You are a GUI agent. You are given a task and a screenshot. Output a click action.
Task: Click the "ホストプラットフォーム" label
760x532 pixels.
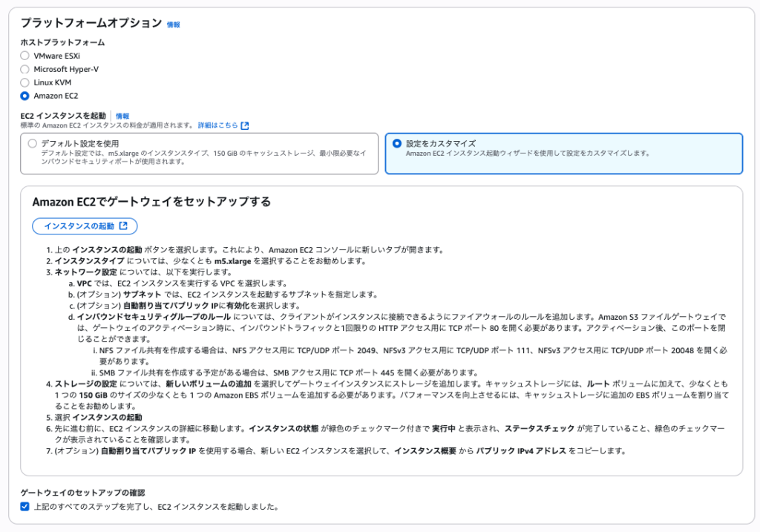coord(62,42)
